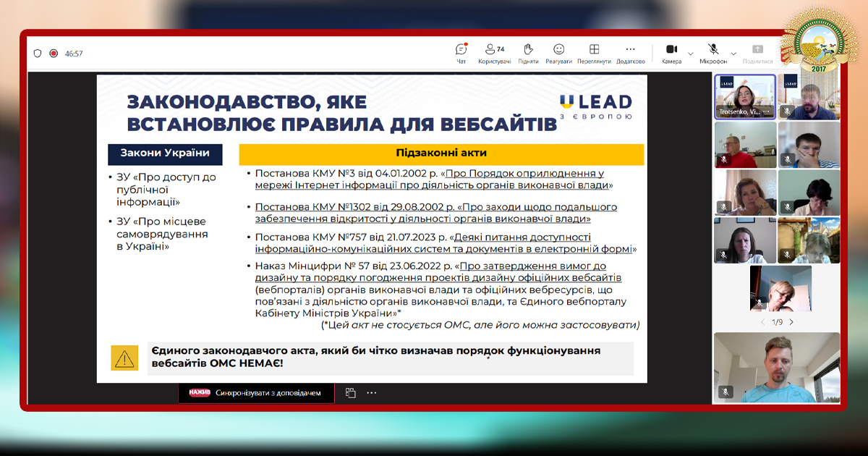Click the red recording indicator

[54, 54]
